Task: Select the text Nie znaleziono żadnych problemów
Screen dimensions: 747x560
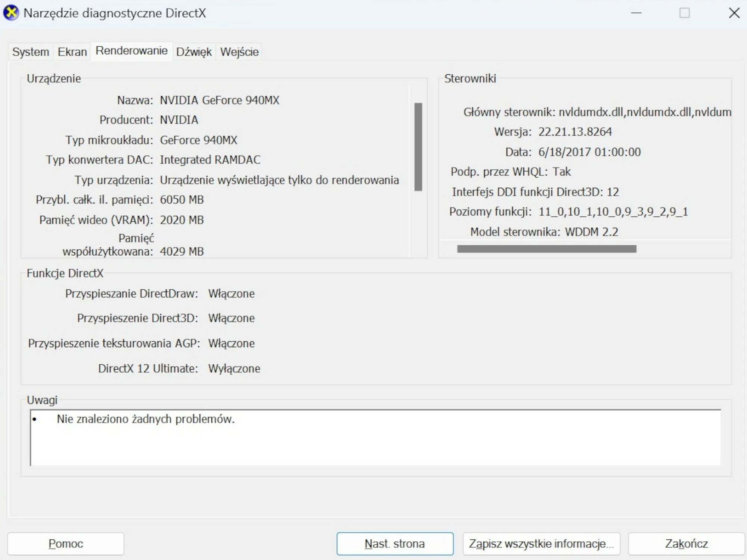Action: (145, 419)
